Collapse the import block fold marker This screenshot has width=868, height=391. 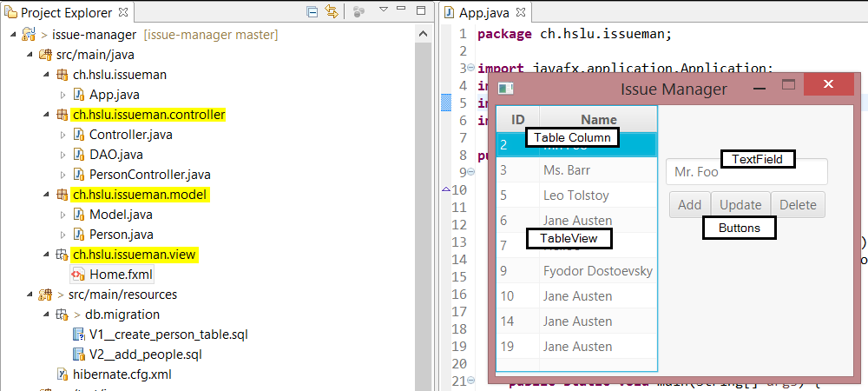[x=470, y=68]
